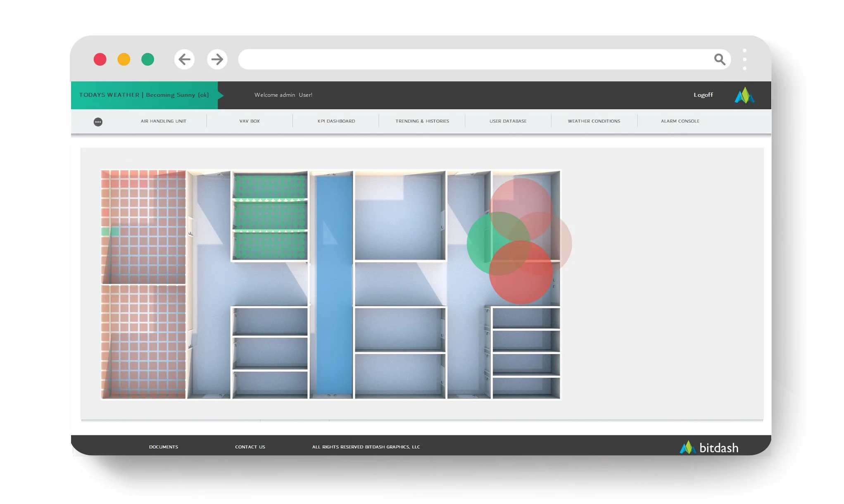
Task: Open the browser's vertical dots menu
Action: click(745, 59)
